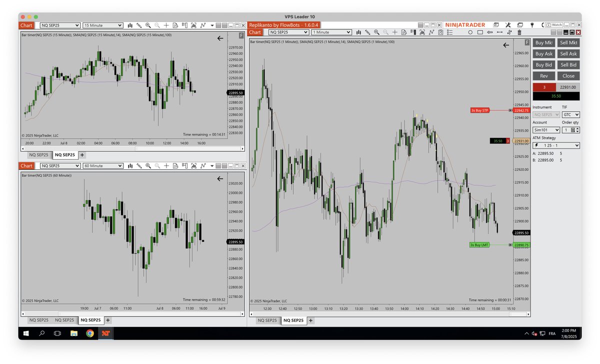
Task: Open bar type icon in 60 Minute chart
Action: (x=130, y=165)
